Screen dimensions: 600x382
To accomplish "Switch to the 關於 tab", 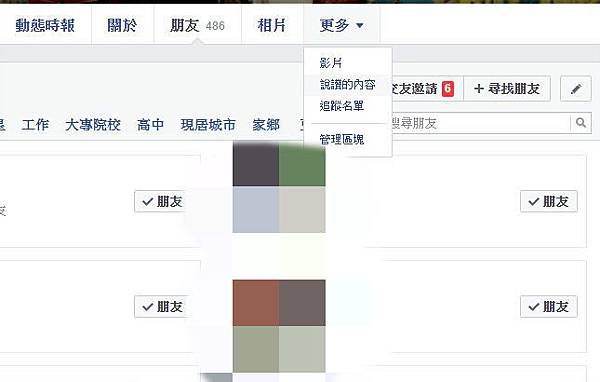I will [122, 26].
